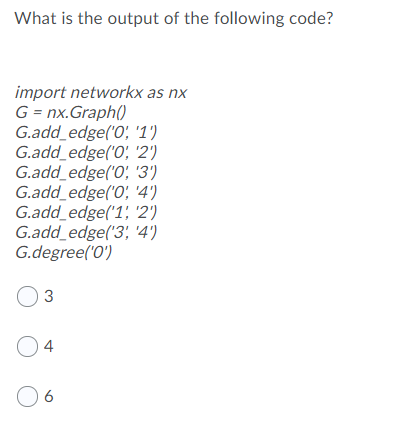
Task: Click the word code? ending the question
Action: point(311,19)
